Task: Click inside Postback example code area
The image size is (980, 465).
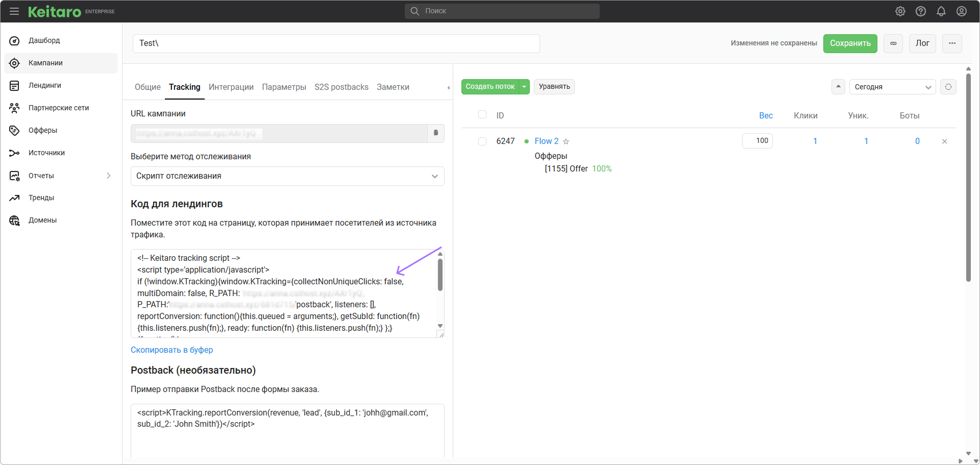Action: coord(287,430)
